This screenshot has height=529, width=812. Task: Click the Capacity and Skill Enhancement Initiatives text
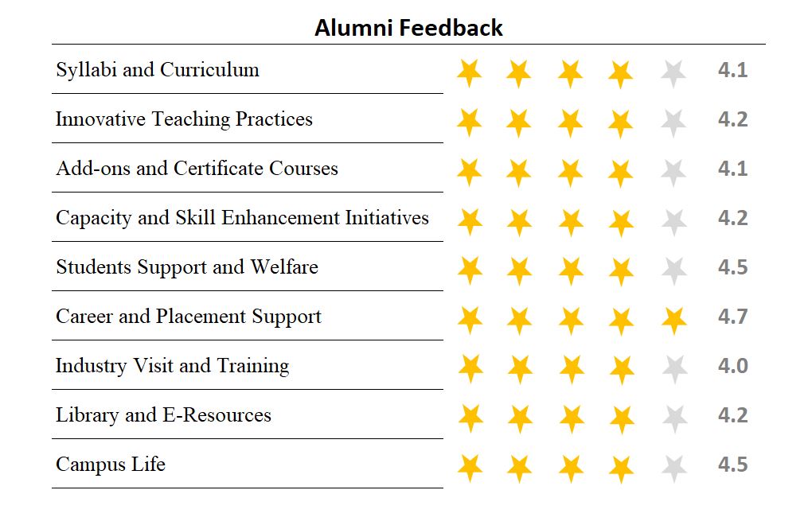click(242, 218)
